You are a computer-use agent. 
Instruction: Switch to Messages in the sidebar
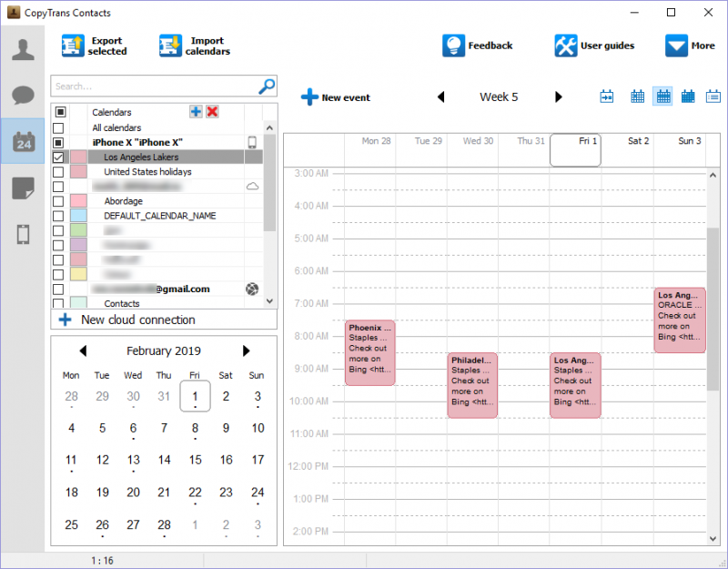coord(23,96)
